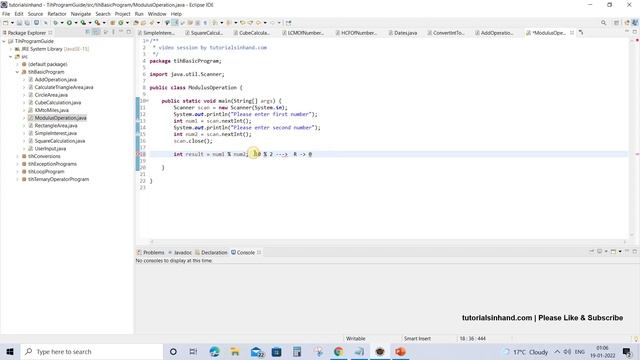Click the Save All toolbar icon
Screen dimensions: 640x360
[27, 22]
